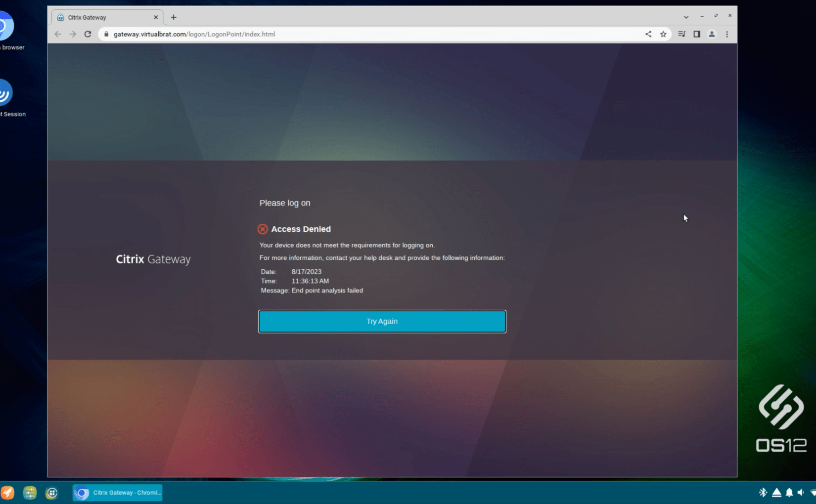
Task: Open the settings sliders taskbar icon
Action: 30,493
